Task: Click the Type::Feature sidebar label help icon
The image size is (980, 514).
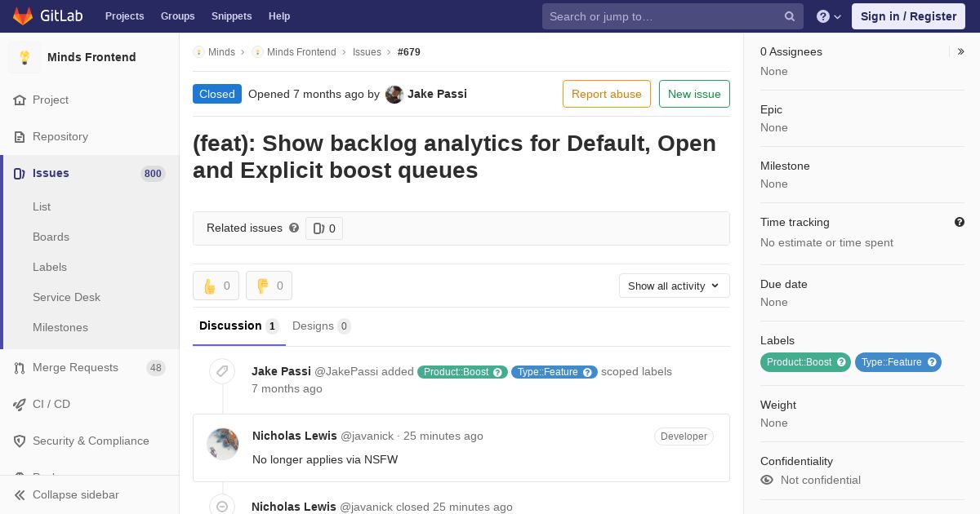Action: pos(932,362)
